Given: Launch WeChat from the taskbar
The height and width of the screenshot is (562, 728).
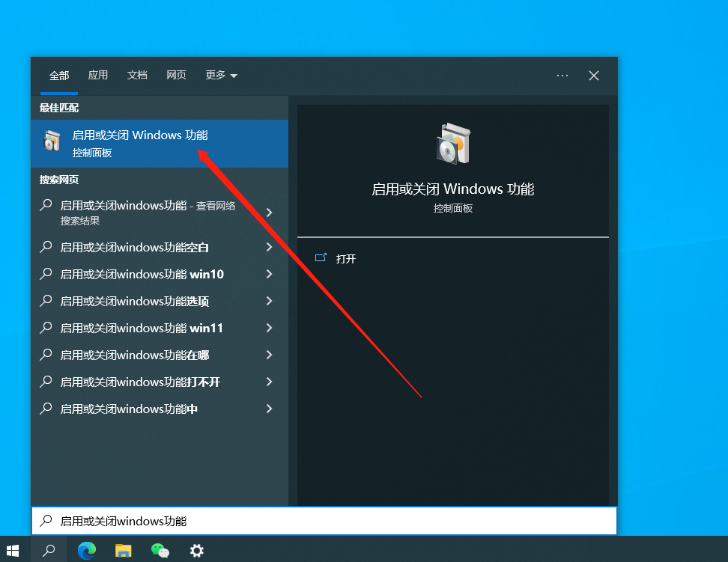Looking at the screenshot, I should point(160,551).
